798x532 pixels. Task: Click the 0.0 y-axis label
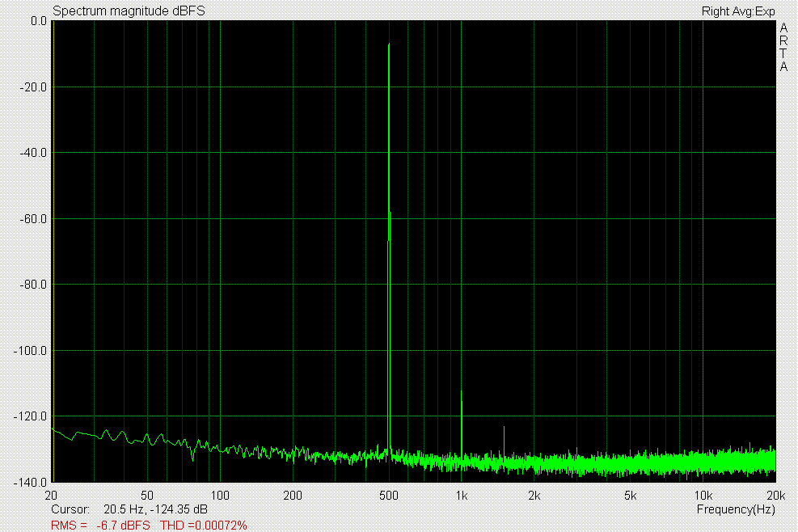point(38,21)
